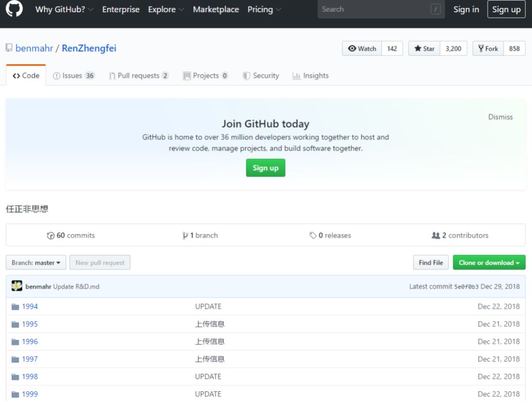Click benmahr author name in commit row
Viewport: 532px width, 401px height.
tap(38, 286)
